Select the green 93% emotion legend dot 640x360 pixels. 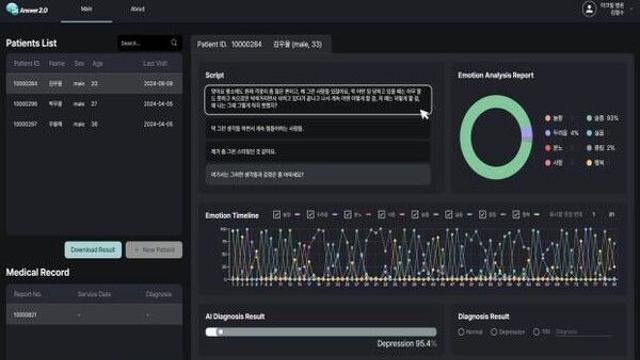click(x=589, y=118)
